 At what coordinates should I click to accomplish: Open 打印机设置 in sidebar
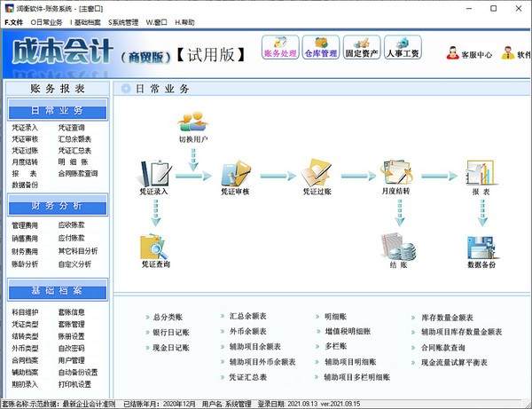point(74,384)
